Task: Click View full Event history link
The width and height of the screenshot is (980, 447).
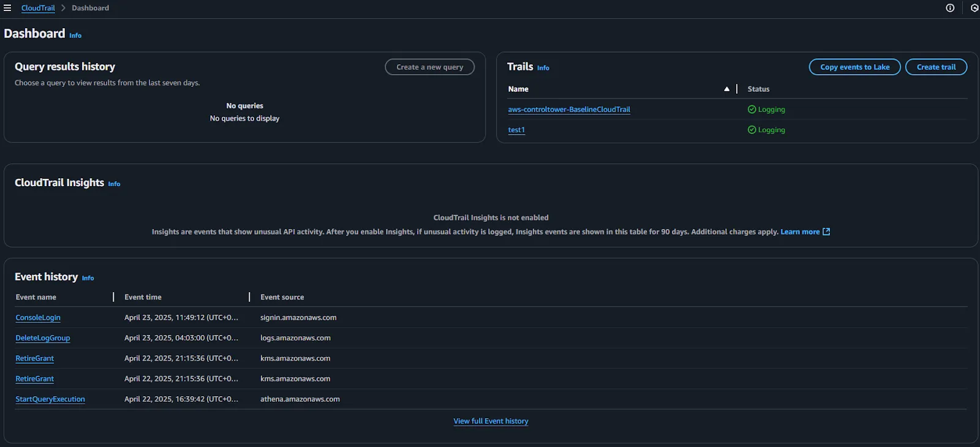Action: [491, 421]
